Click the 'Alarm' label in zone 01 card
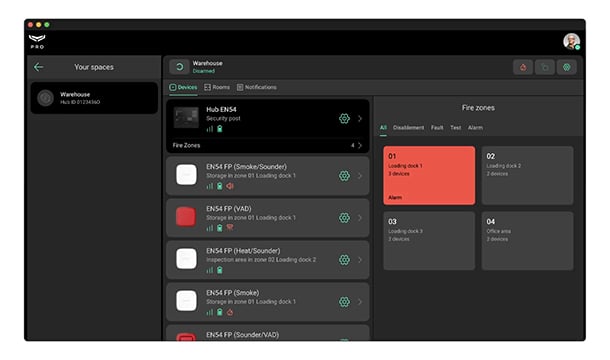The height and width of the screenshot is (360, 610). [x=395, y=197]
